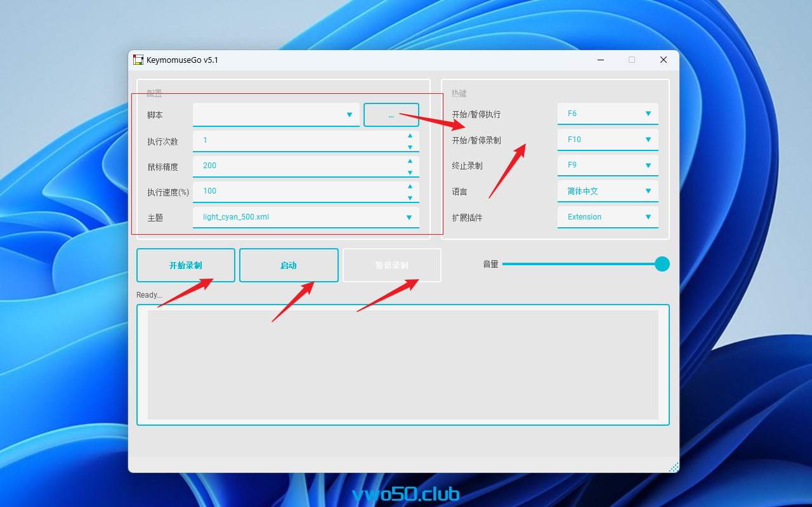This screenshot has width=812, height=507.
Task: Click the KeymouseGo app icon in title bar
Action: coord(138,60)
